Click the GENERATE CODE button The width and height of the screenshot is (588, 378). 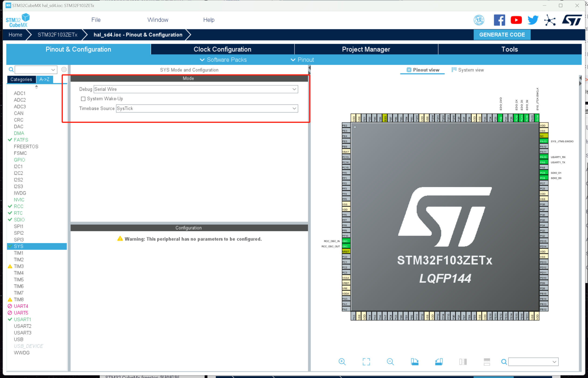click(502, 35)
